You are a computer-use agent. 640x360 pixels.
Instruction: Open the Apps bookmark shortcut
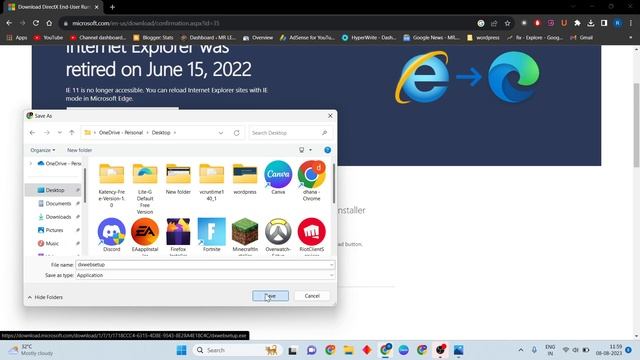pos(17,38)
